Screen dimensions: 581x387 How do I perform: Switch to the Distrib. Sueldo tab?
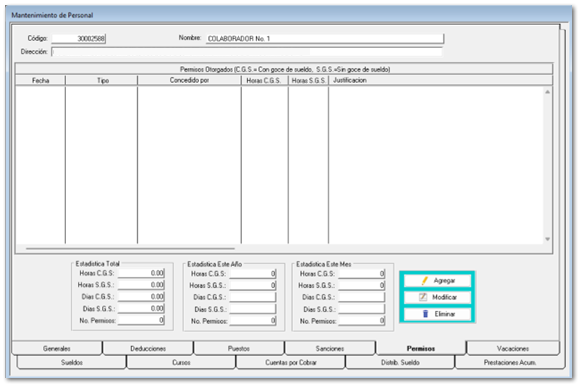click(400, 363)
